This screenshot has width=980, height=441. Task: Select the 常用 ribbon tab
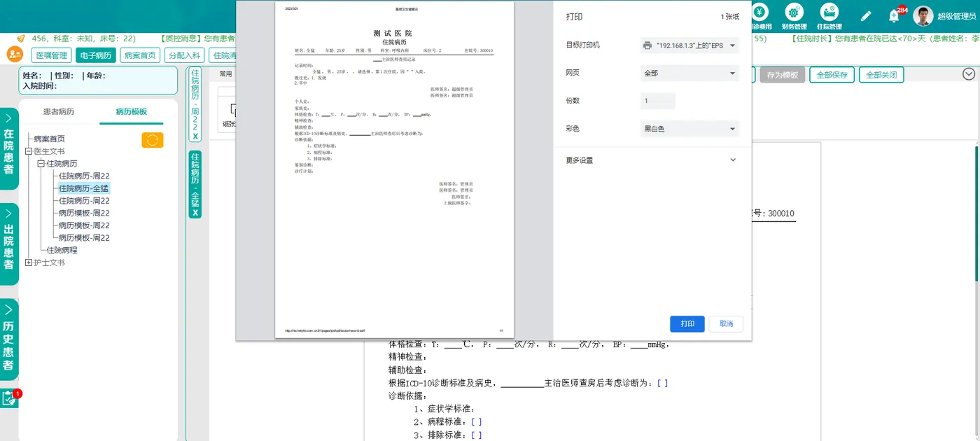[225, 73]
